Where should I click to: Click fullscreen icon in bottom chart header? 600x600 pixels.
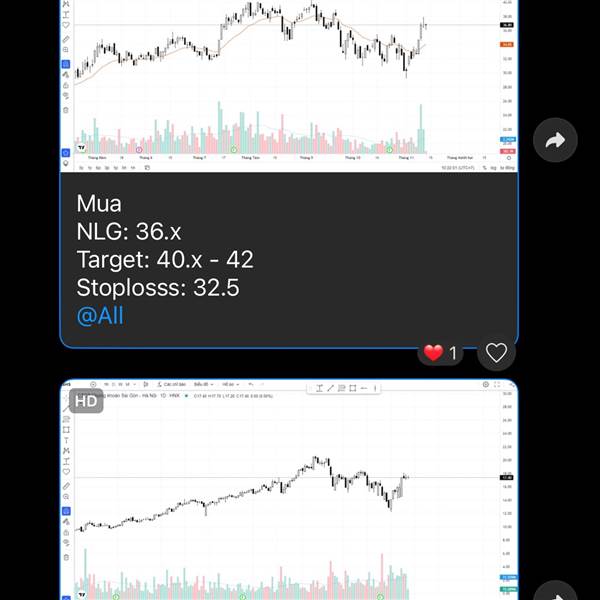click(497, 384)
